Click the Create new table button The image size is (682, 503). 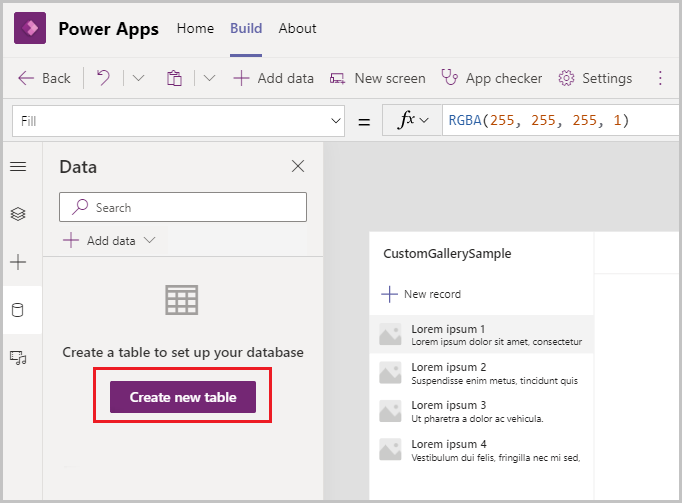click(x=183, y=397)
